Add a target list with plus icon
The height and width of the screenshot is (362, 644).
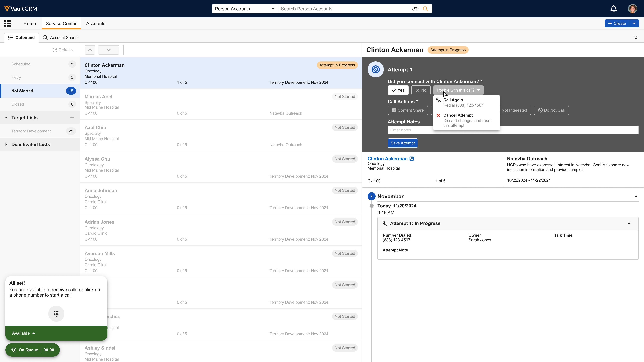click(72, 118)
